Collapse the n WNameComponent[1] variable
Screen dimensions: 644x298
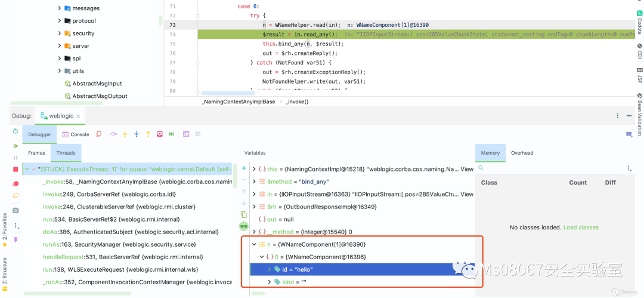click(x=254, y=244)
